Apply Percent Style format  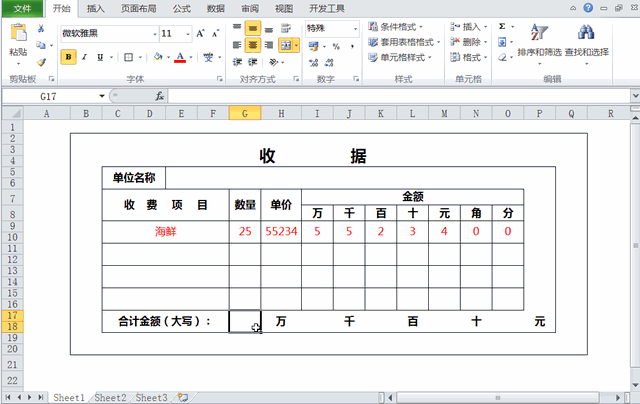click(x=336, y=47)
